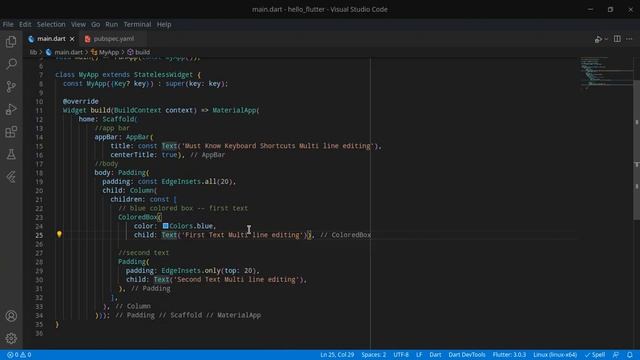Open Dart DevTools from status bar
The height and width of the screenshot is (360, 640).
467,355
